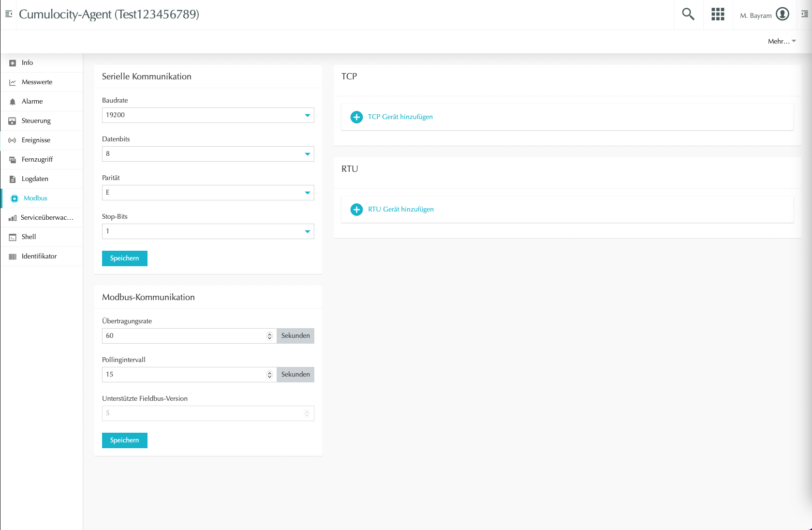Click the Übertragungsrate stepper arrows
812x530 pixels.
point(270,336)
